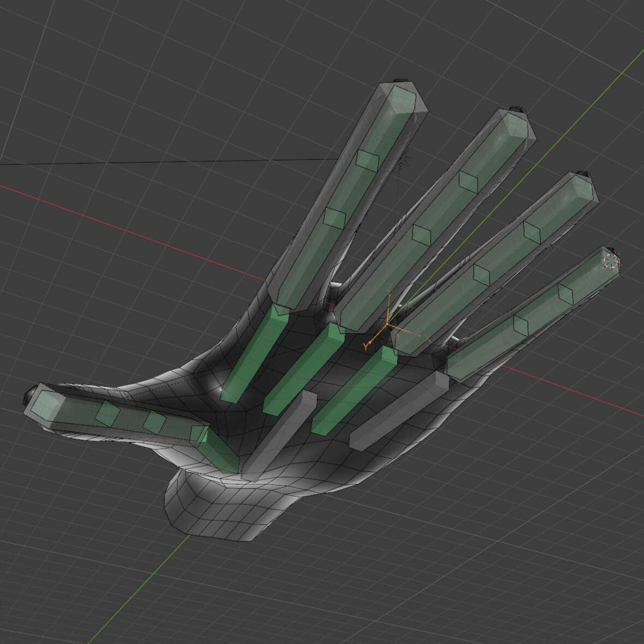Click the 3D cursor at the pinky fingertip

(x=611, y=261)
